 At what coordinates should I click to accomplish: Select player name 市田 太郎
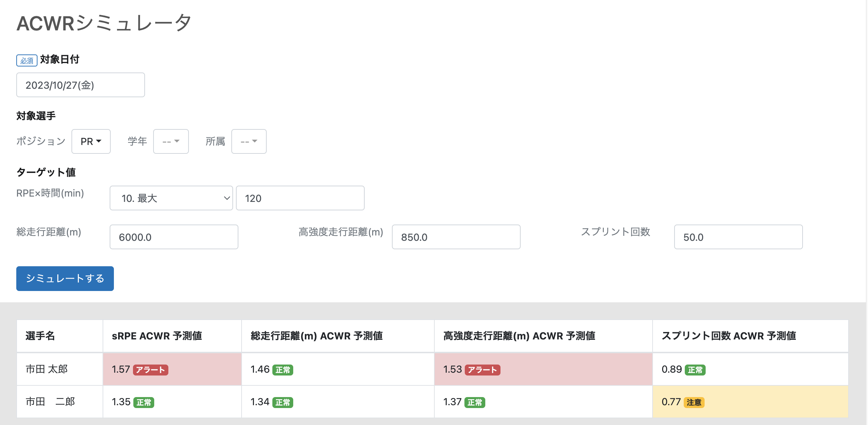pos(47,369)
